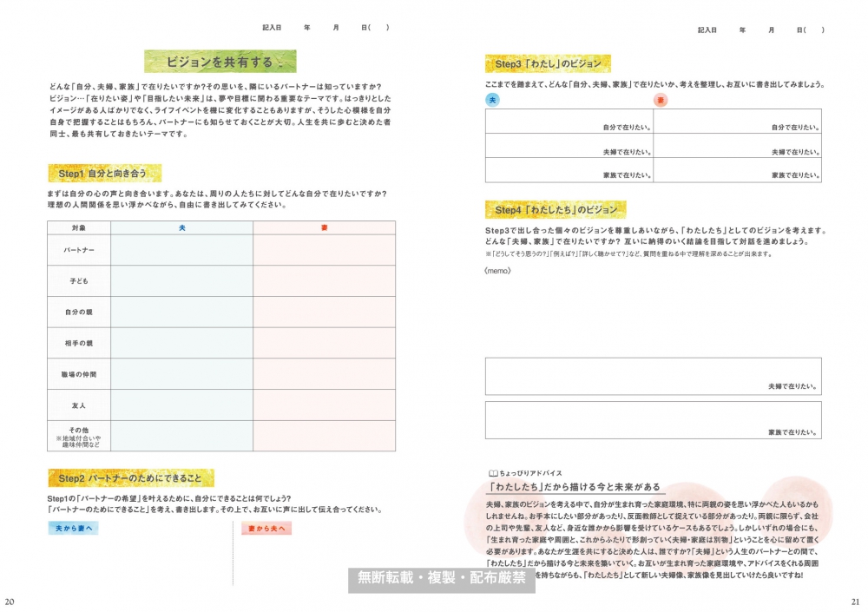This screenshot has width=868, height=612.
Task: Click the husband's 自分で在りたい。 box in Step3
Action: [569, 122]
